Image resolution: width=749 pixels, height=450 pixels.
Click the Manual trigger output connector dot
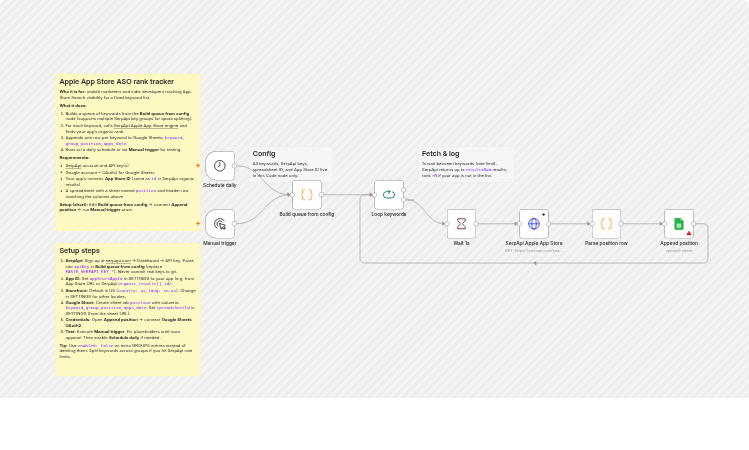[x=235, y=224]
